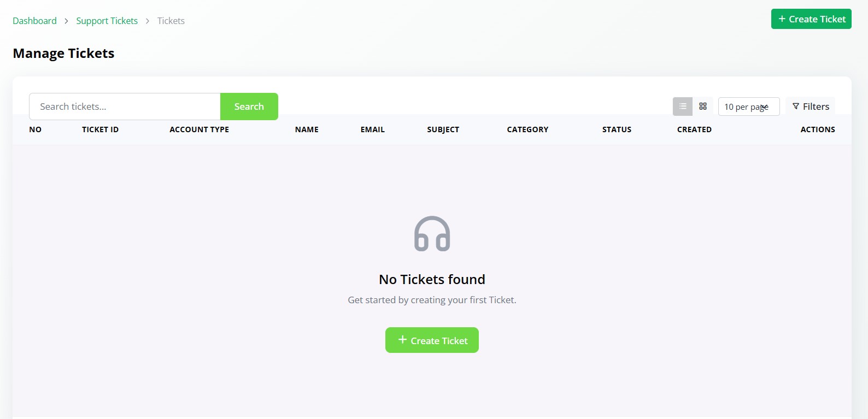Click the Tickets breadcrumb item
This screenshot has width=868, height=419.
[x=171, y=21]
